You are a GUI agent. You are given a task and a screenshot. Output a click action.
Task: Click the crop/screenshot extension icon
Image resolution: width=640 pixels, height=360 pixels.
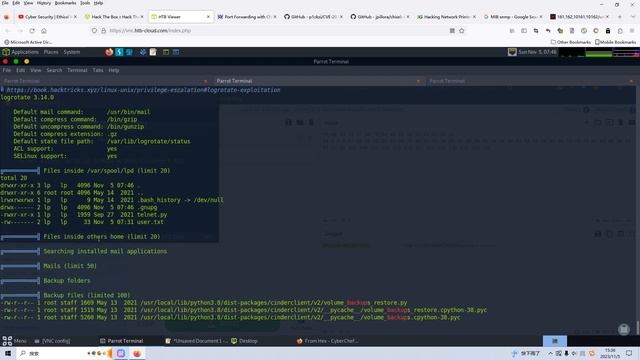pos(536,31)
